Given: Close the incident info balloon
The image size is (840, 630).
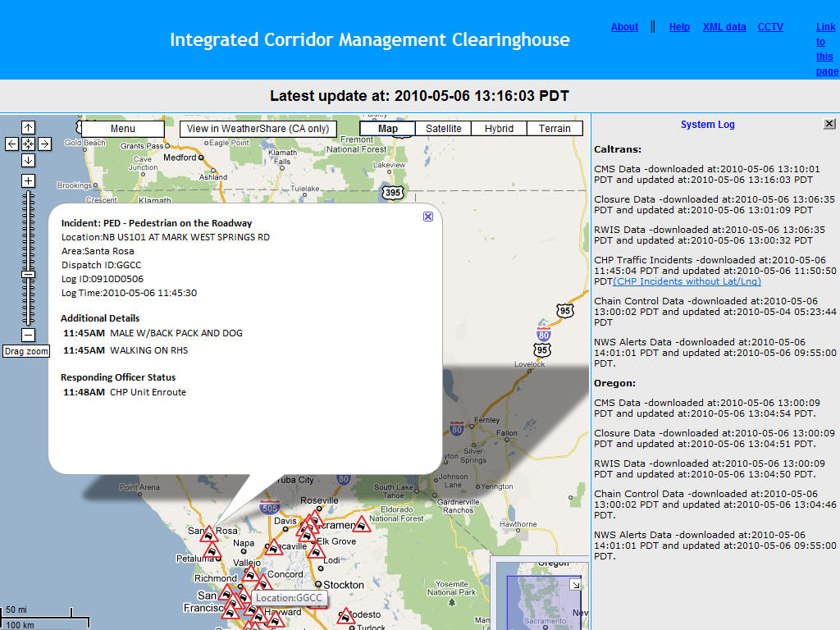Looking at the screenshot, I should coord(428,217).
